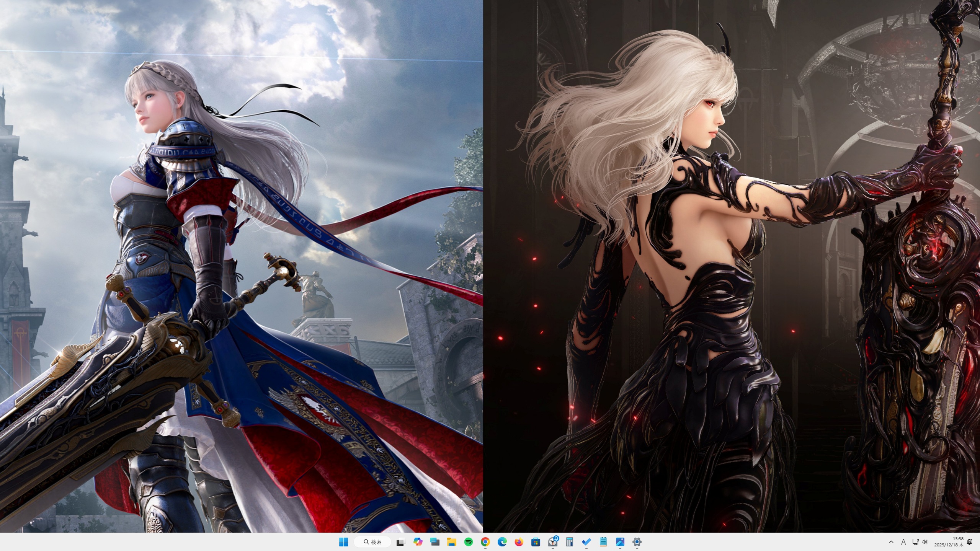
Task: Open the keyboard and window app icon
Action: pos(434,542)
